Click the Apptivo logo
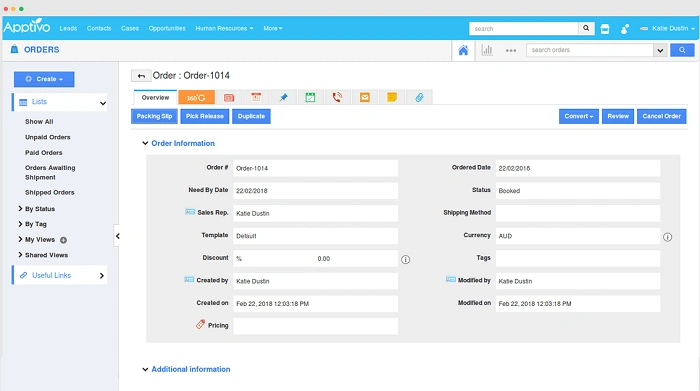 coord(27,26)
